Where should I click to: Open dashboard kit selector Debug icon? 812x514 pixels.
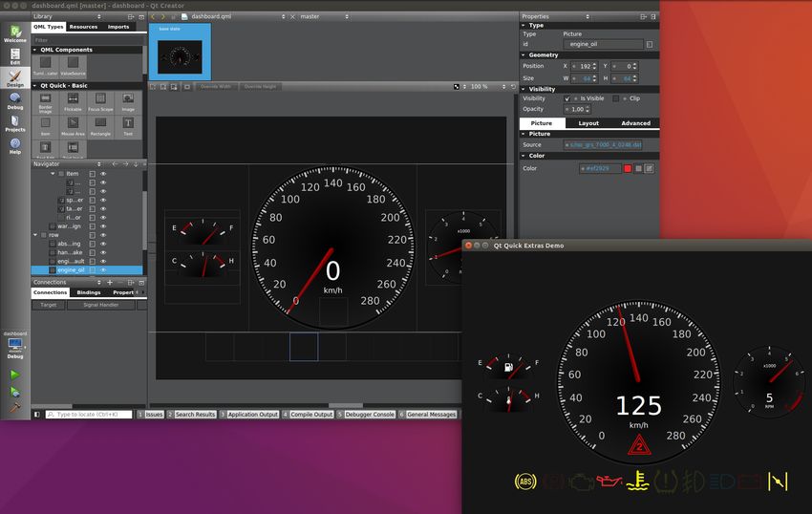15,346
